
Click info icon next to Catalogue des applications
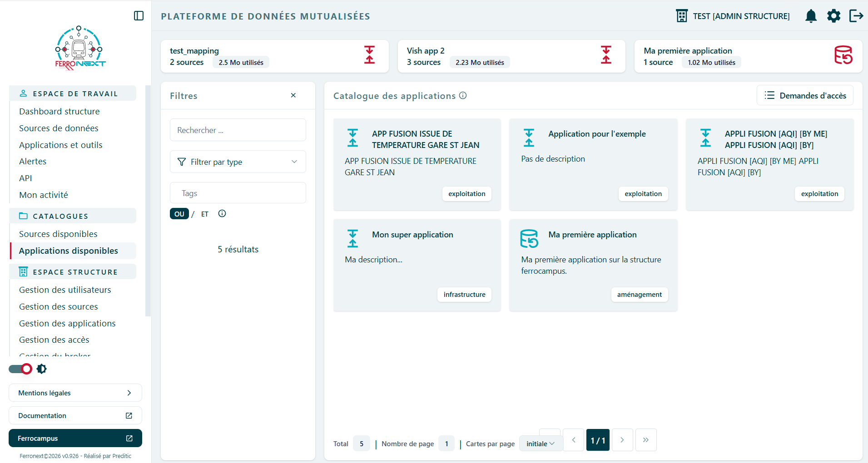[x=463, y=95]
